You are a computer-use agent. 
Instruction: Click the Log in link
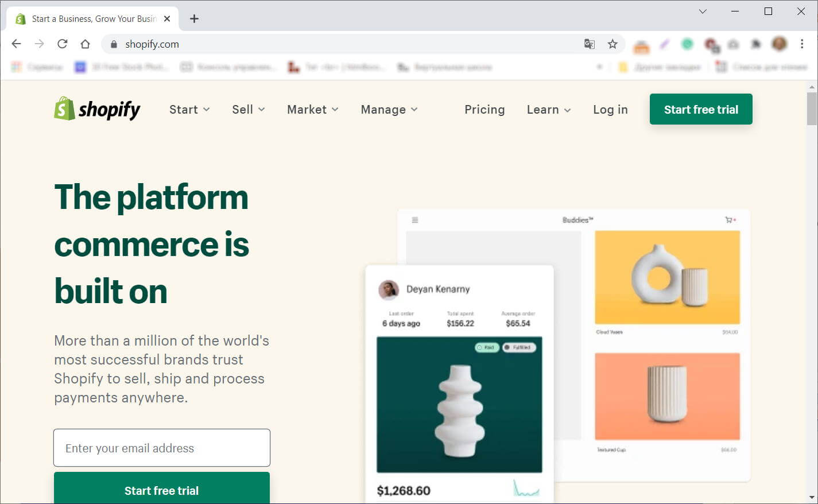coord(610,110)
